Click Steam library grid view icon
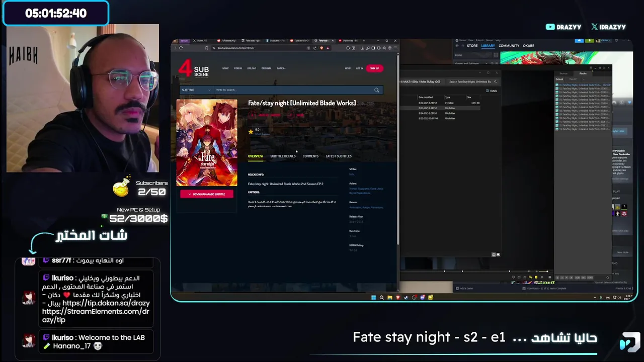This screenshot has width=644, height=362. tap(496, 55)
